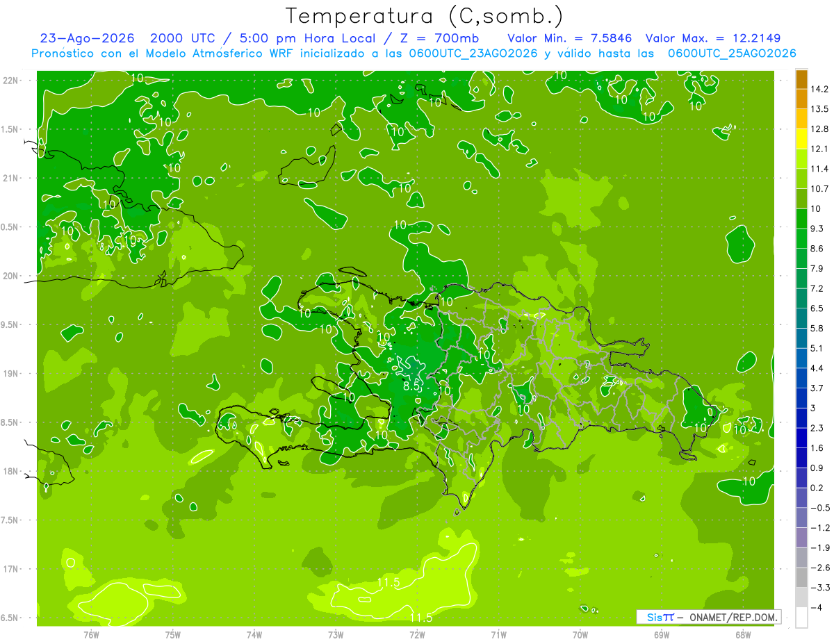Viewport: 834px width, 644px height.
Task: Click the legend value "8.6"
Action: 819,249
